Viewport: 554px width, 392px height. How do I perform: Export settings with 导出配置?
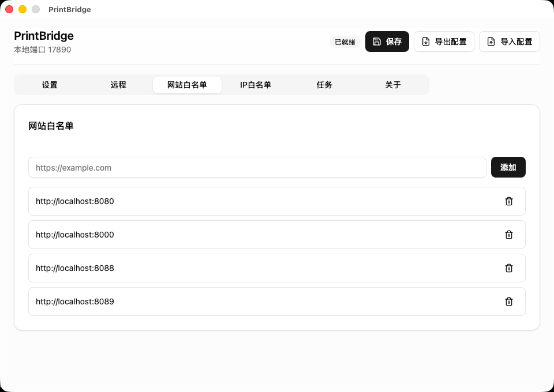[444, 42]
